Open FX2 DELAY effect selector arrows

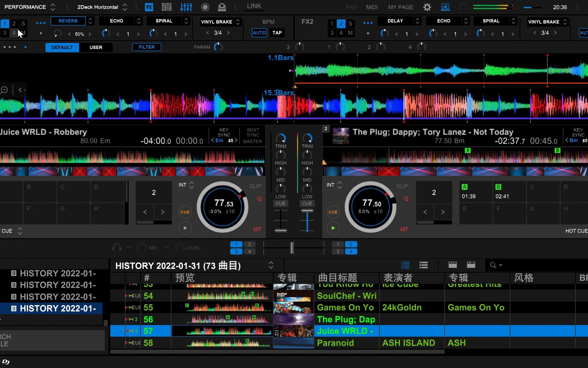[x=418, y=21]
